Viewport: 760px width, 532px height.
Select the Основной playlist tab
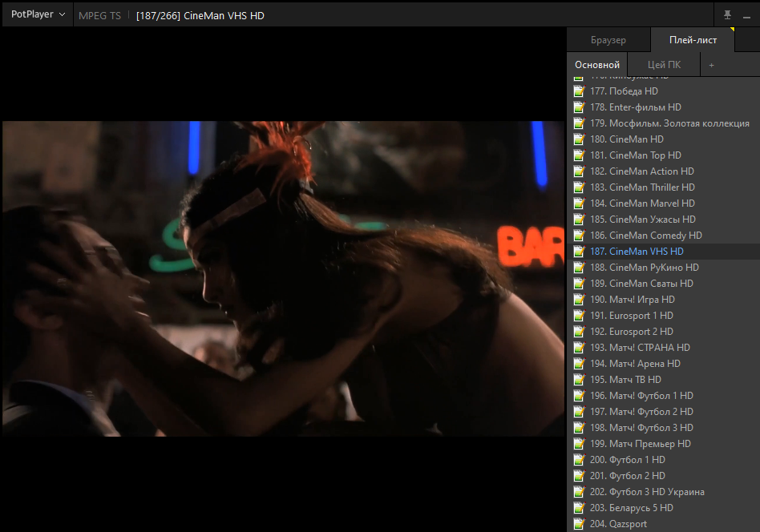pos(597,64)
